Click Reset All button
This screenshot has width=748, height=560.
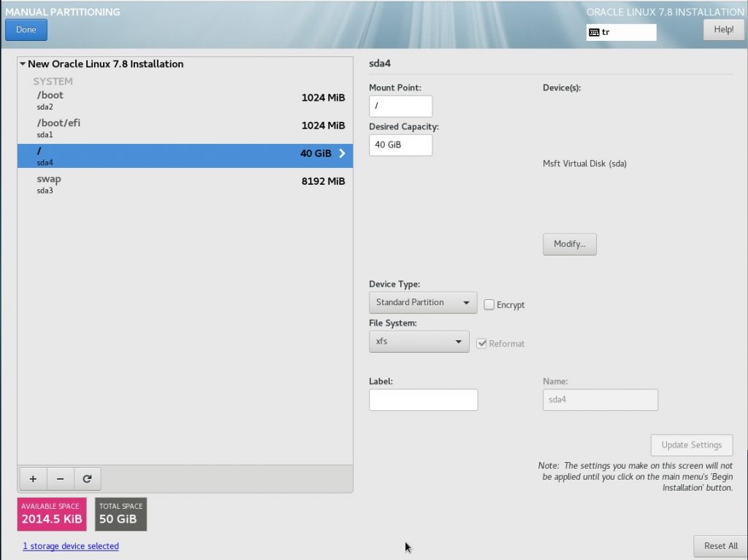tap(720, 545)
